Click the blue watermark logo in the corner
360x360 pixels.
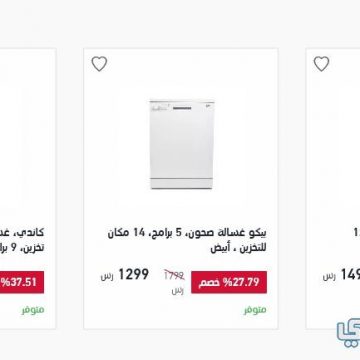click(348, 335)
